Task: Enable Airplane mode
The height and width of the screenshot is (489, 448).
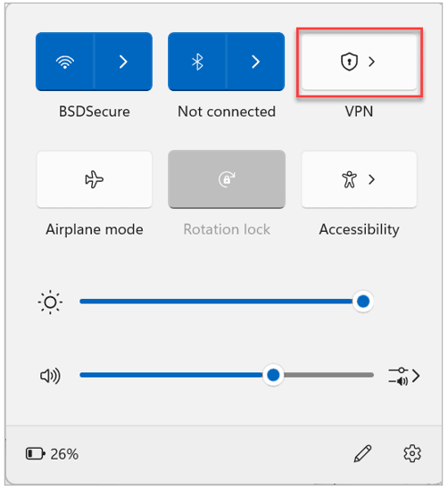Action: tap(95, 179)
